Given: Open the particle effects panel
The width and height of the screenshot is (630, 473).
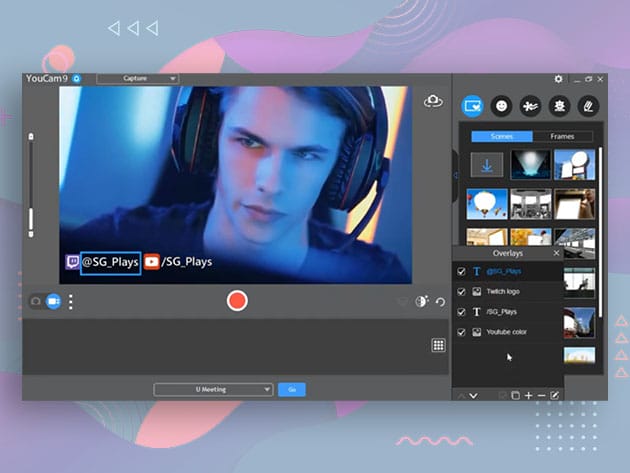Looking at the screenshot, I should (x=531, y=105).
